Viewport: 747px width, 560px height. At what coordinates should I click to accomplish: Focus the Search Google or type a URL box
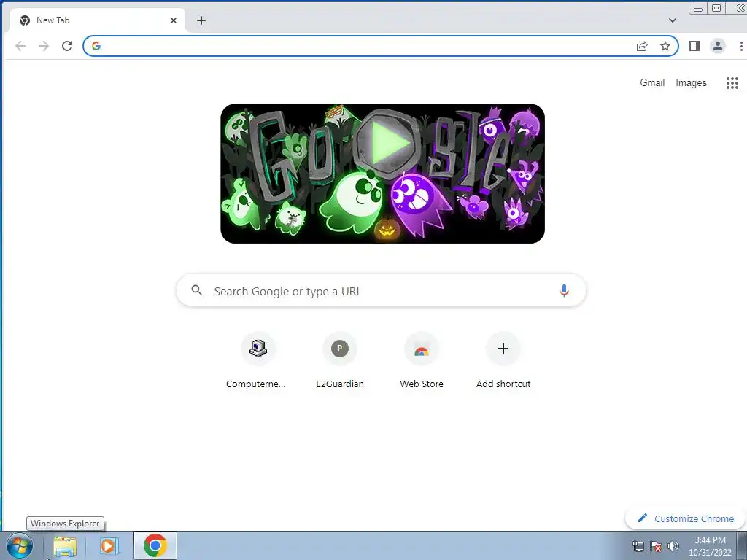[x=381, y=290]
